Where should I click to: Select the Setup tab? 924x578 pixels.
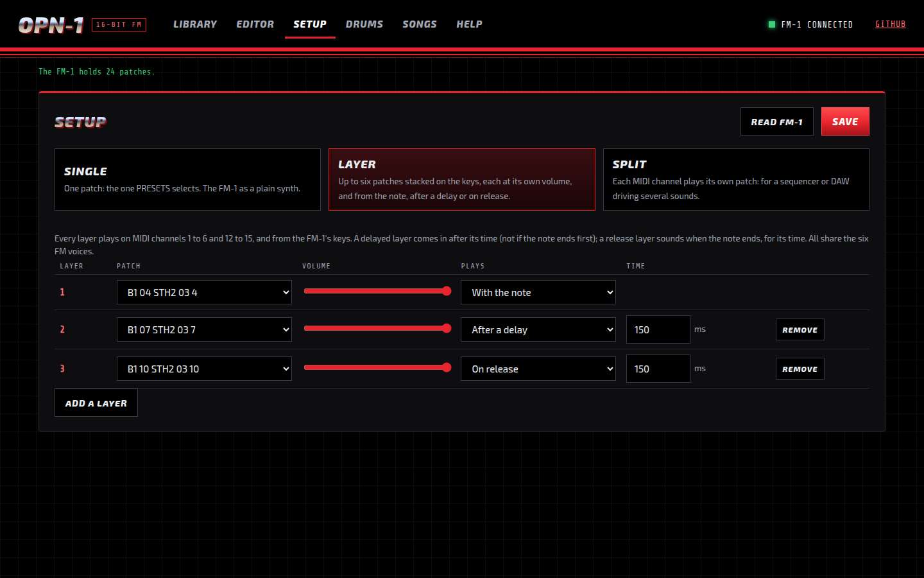(x=310, y=24)
